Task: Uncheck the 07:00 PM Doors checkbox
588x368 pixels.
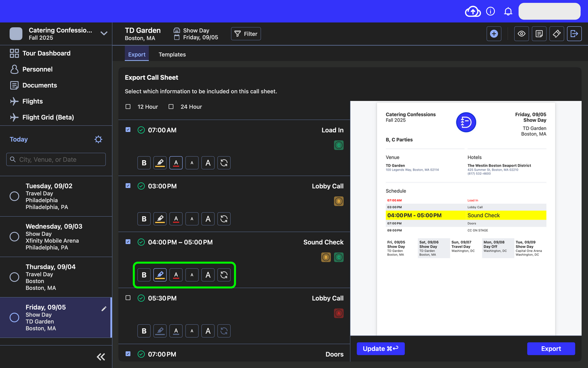Action: [x=128, y=354]
